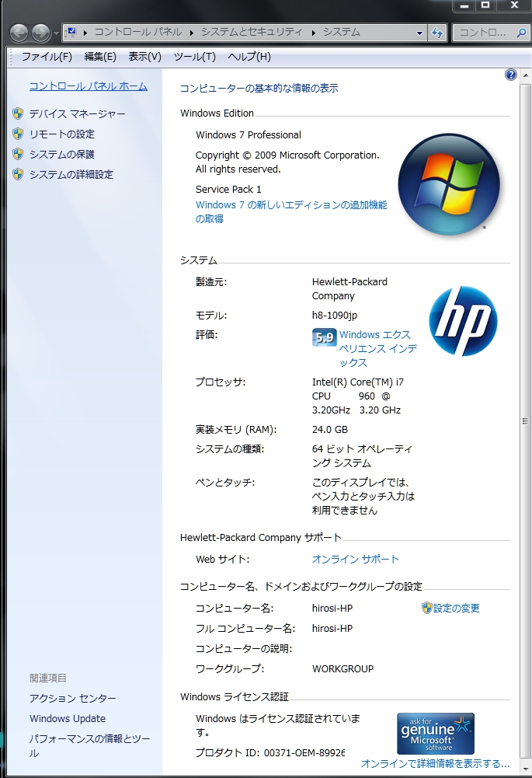This screenshot has height=778, width=532.
Task: Open ファイル(F) menu
Action: (x=47, y=57)
